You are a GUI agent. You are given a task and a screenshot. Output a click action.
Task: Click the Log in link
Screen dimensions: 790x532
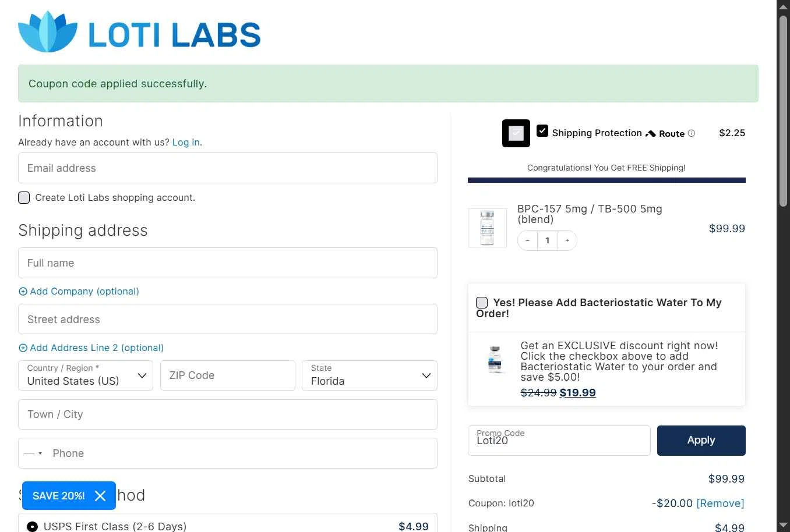[186, 143]
